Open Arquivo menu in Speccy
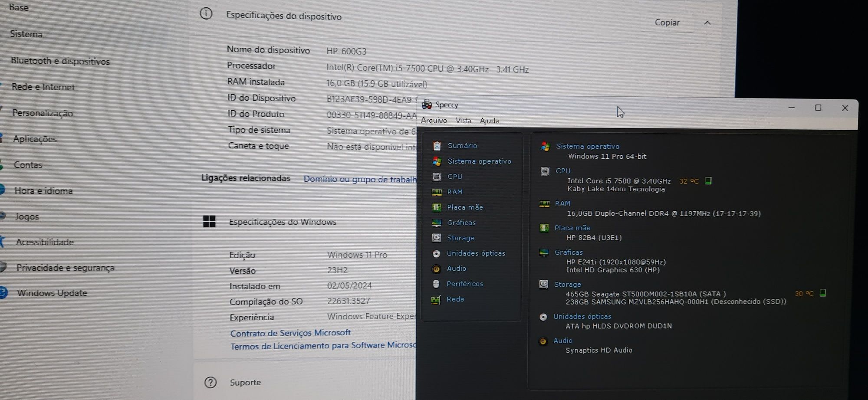The height and width of the screenshot is (400, 868). [x=434, y=121]
